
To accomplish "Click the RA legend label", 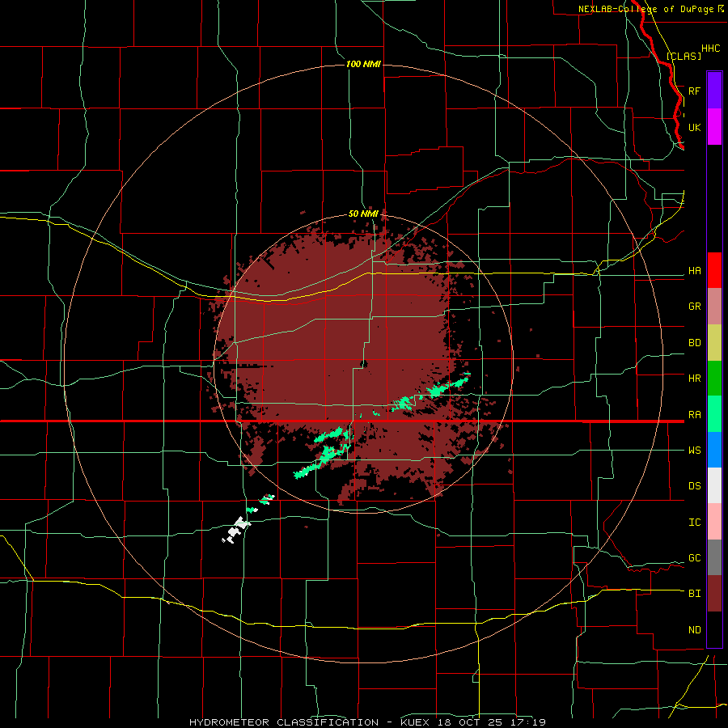I will click(x=694, y=414).
